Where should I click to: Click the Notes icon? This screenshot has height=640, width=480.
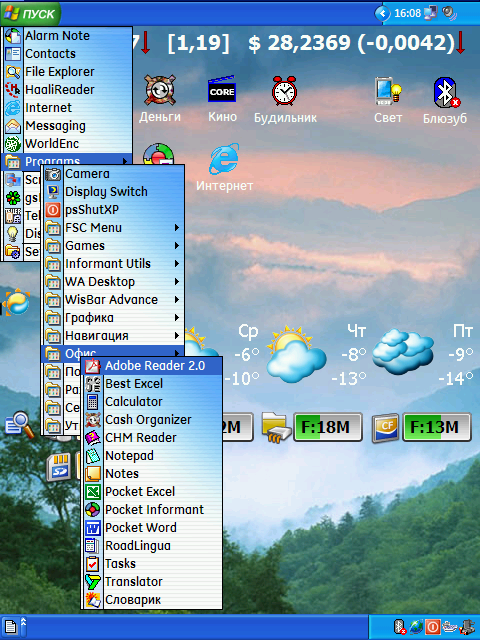[93, 473]
